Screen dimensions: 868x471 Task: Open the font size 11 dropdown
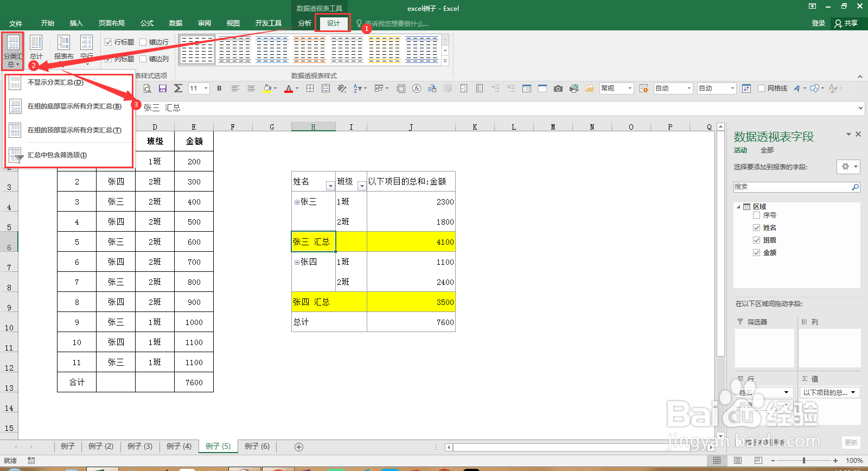[206, 88]
